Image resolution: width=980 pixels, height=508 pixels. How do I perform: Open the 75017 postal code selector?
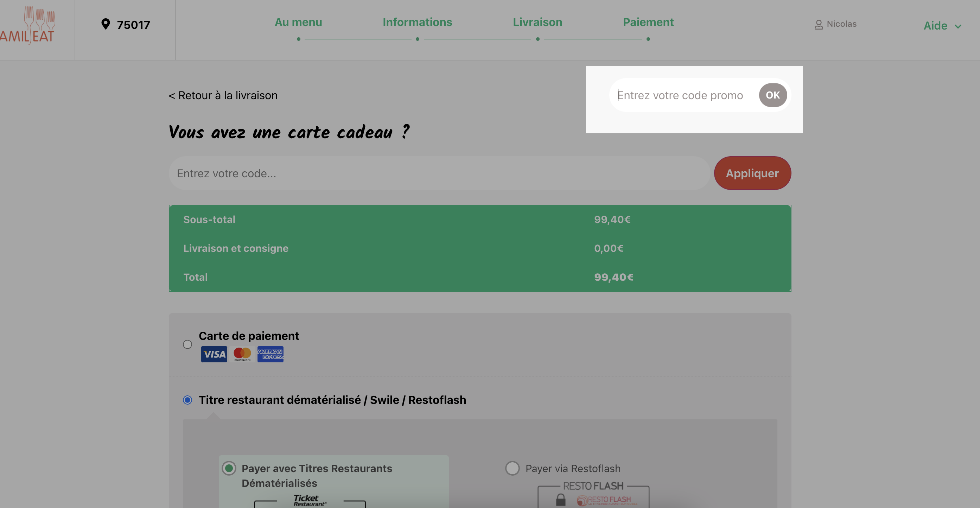click(x=126, y=25)
